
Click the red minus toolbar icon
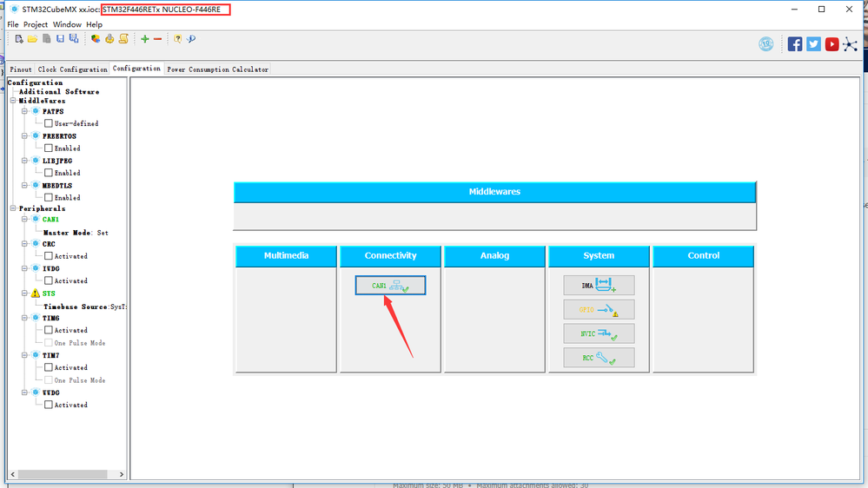[158, 39]
